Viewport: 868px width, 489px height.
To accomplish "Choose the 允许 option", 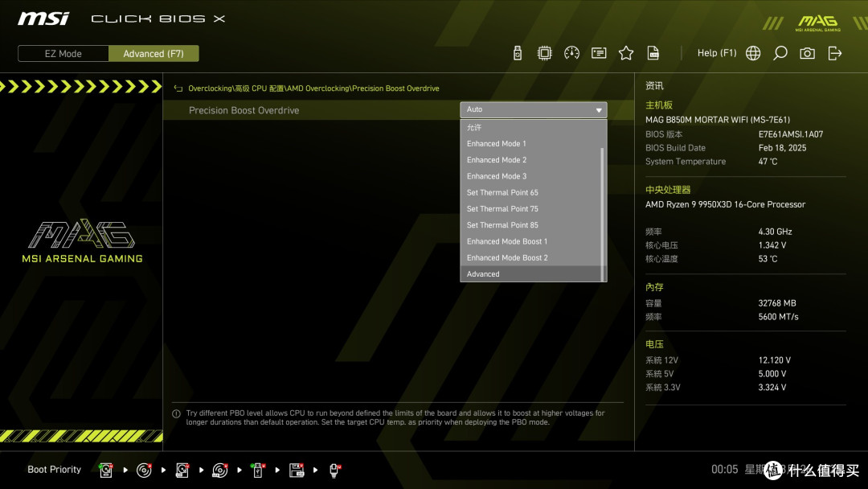I will coord(530,127).
